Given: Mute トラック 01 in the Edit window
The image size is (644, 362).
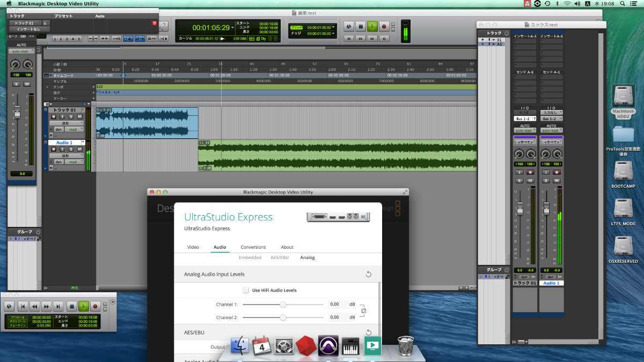Looking at the screenshot, I should 80,116.
